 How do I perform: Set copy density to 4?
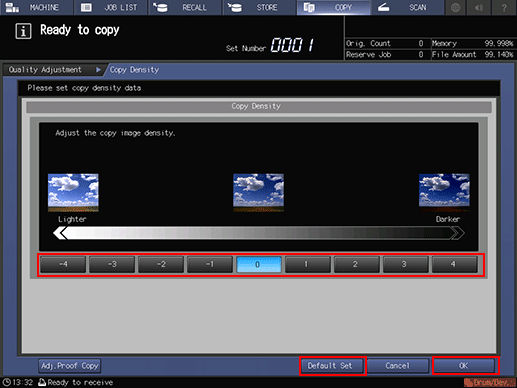[455, 264]
